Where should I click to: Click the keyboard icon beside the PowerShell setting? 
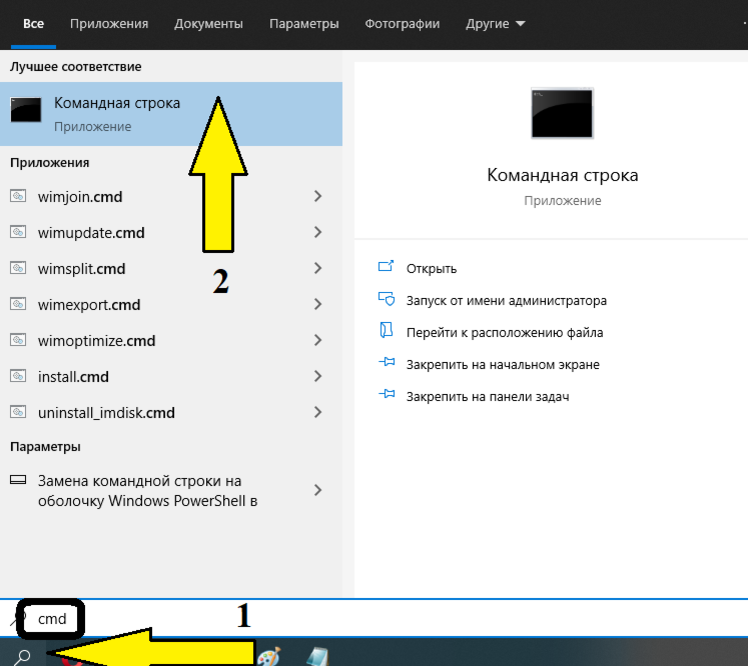pyautogui.click(x=18, y=480)
